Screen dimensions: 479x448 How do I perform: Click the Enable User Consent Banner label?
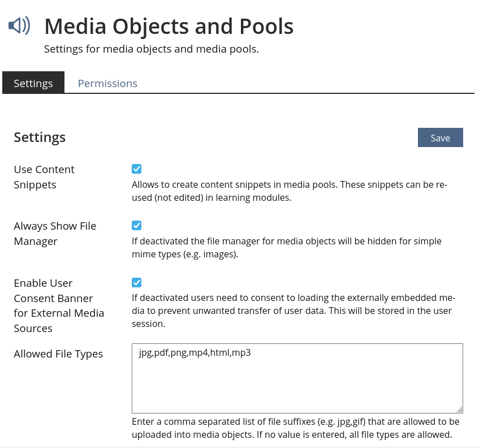point(59,305)
